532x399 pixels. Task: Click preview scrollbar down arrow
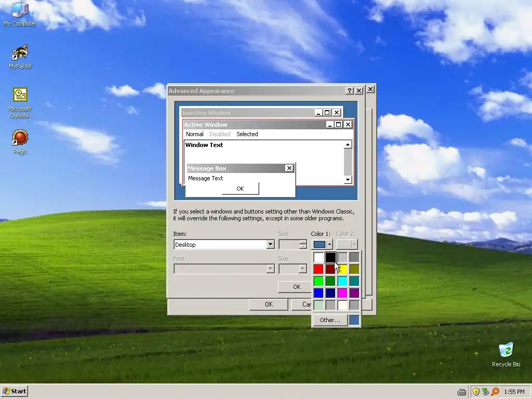(348, 180)
